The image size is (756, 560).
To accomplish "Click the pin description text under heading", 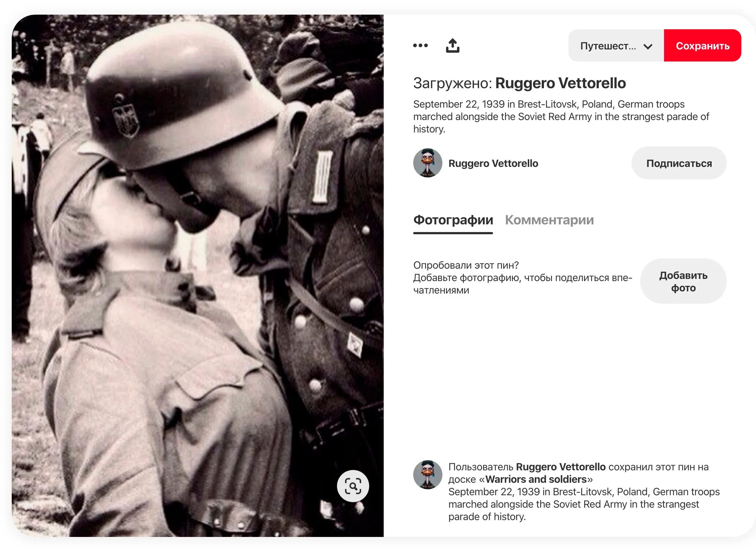I will coord(561,116).
